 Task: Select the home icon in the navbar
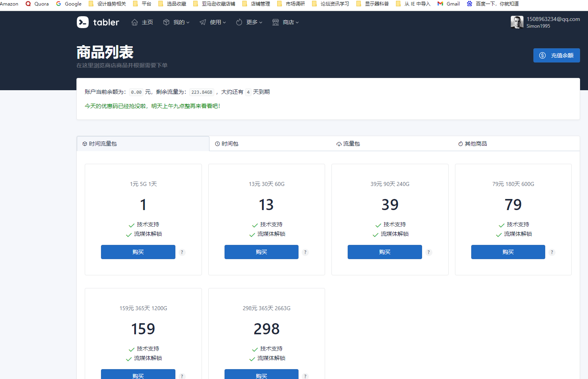tap(134, 22)
